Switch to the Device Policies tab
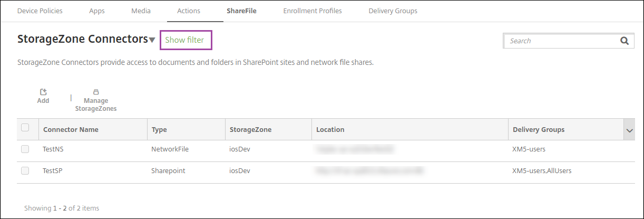 pos(40,11)
